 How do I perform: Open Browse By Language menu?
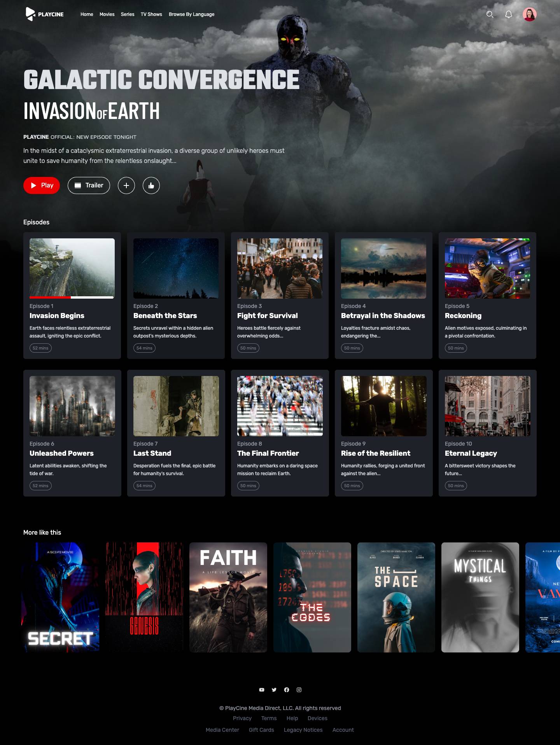pos(191,14)
